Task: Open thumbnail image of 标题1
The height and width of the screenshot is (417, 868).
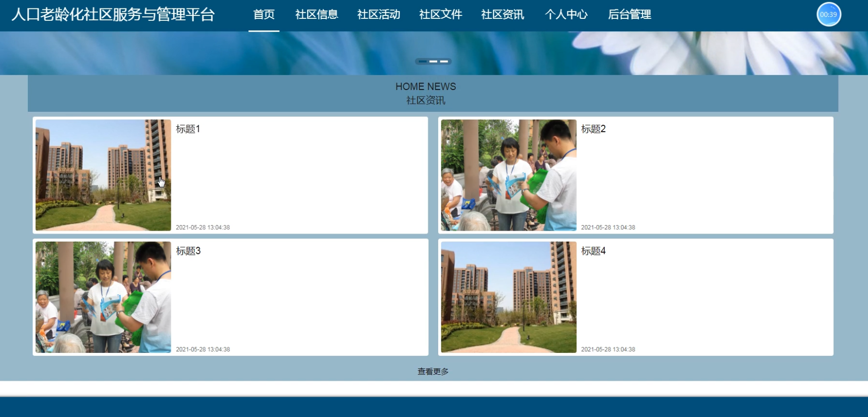Action: tap(103, 175)
